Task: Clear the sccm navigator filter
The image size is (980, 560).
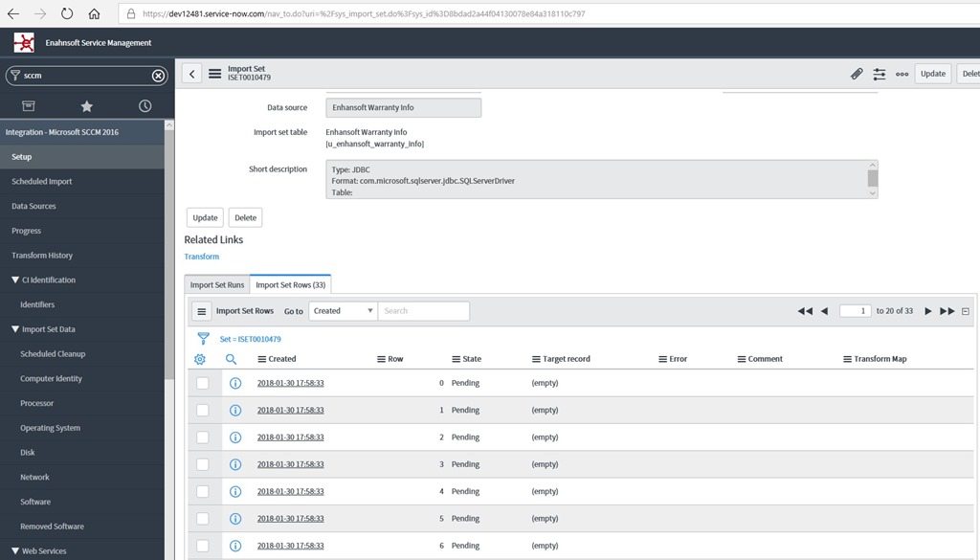Action: coord(158,76)
